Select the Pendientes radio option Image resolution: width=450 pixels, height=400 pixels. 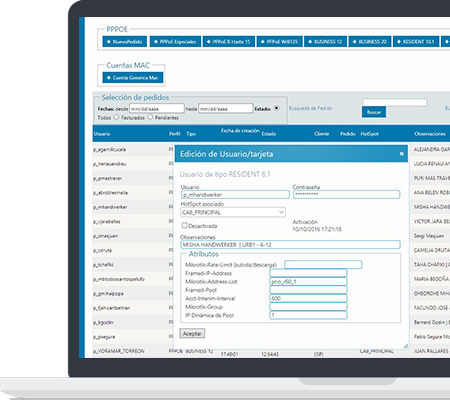(x=150, y=117)
